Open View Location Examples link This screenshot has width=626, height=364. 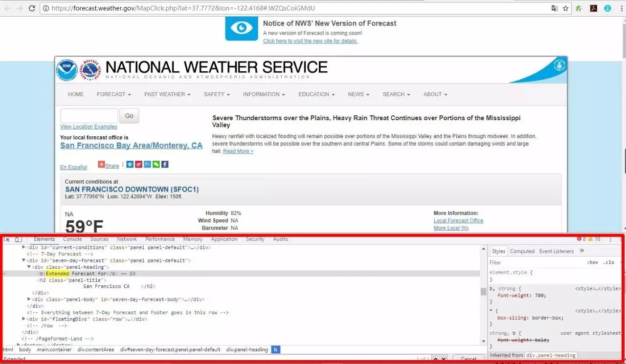coord(89,127)
